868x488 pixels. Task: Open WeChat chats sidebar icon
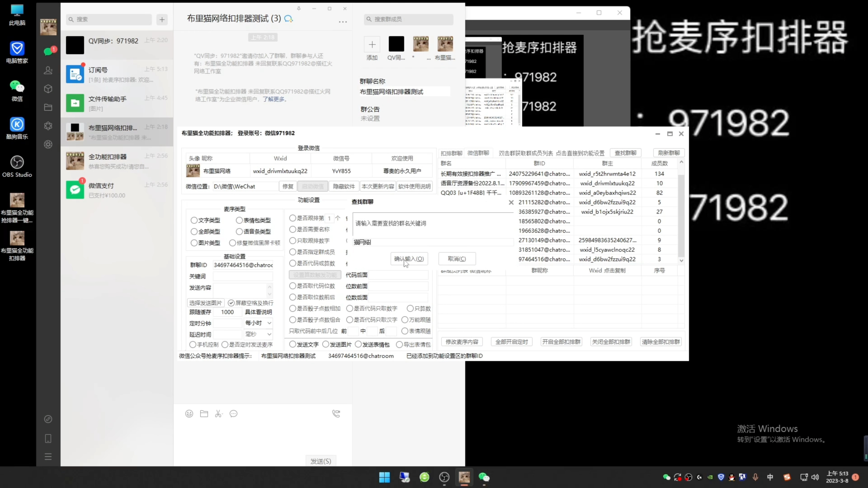(x=48, y=52)
